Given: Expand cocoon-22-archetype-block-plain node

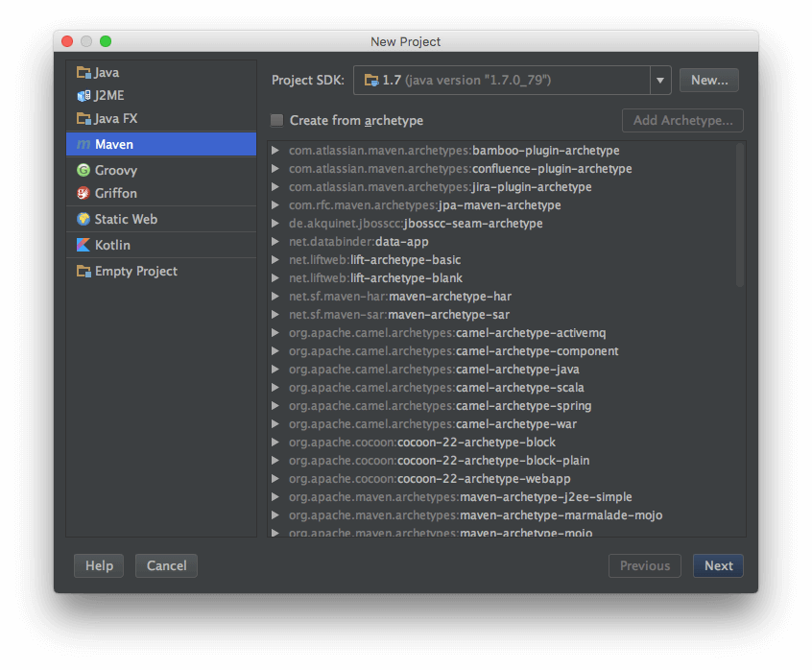Looking at the screenshot, I should pyautogui.click(x=275, y=461).
